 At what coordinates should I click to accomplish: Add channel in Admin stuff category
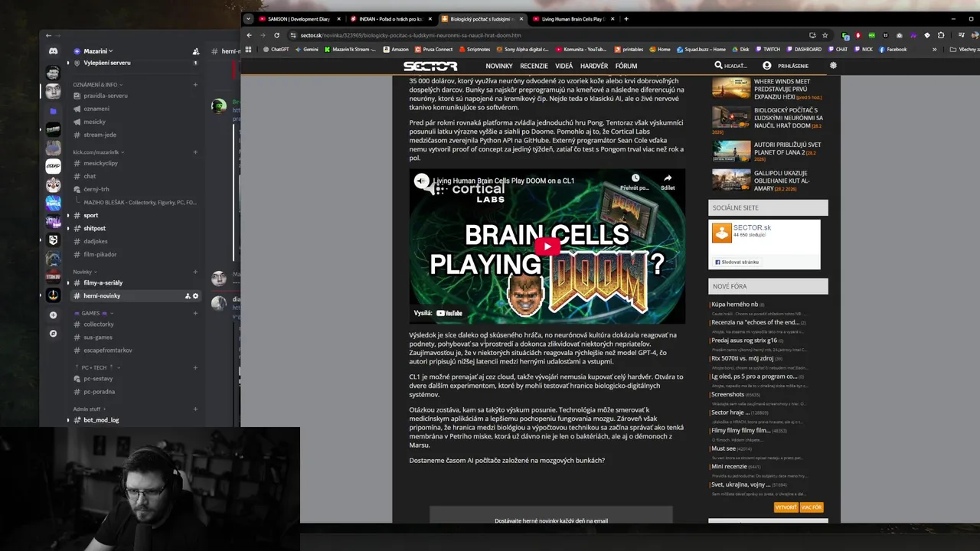point(195,409)
